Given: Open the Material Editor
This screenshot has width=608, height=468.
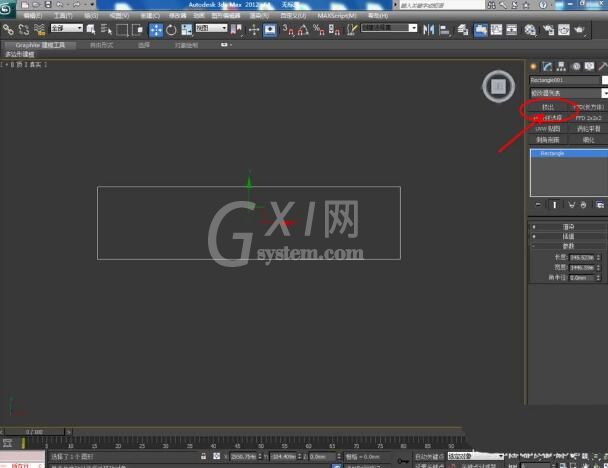Looking at the screenshot, I should [x=530, y=29].
